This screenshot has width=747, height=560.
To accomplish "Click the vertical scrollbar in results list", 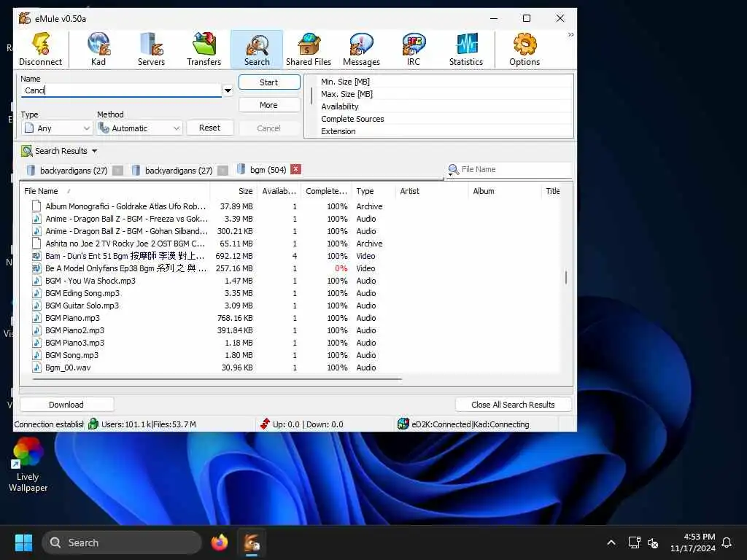I will pos(566,277).
